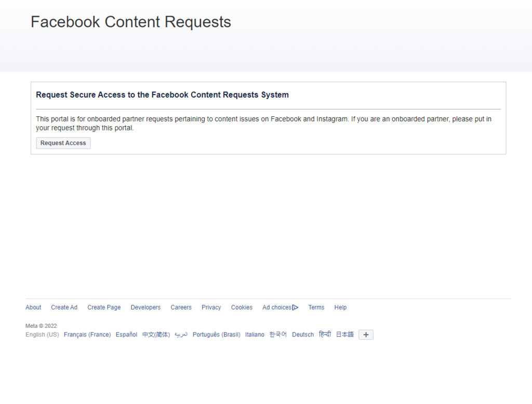The height and width of the screenshot is (404, 532).
Task: Select Japanese 日本語 language
Action: [344, 335]
